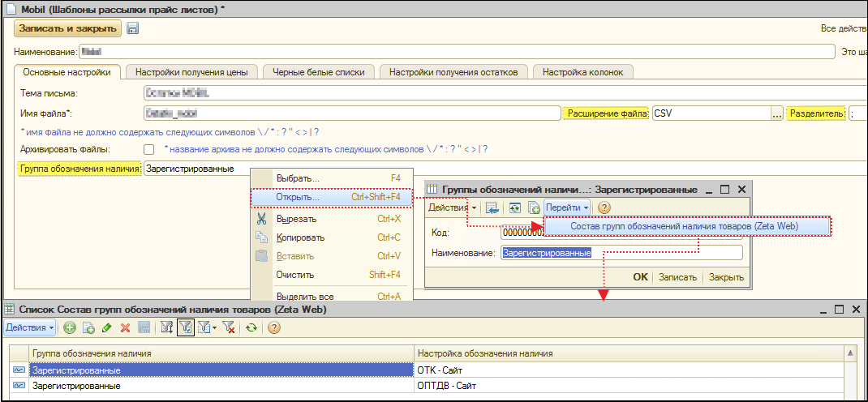Open Действия dropdown in groups dialog
The height and width of the screenshot is (402, 868).
click(x=454, y=208)
